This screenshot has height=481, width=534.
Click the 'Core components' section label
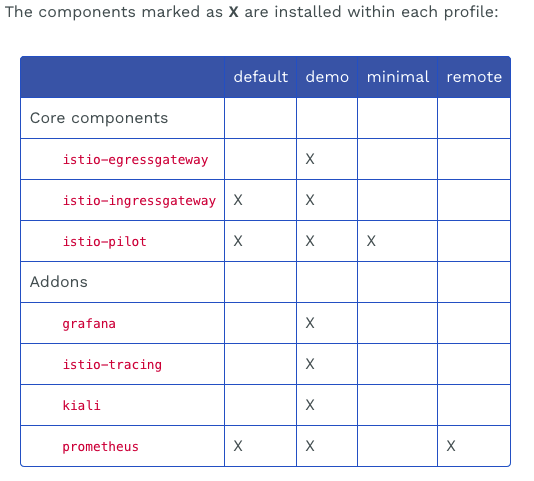99,118
